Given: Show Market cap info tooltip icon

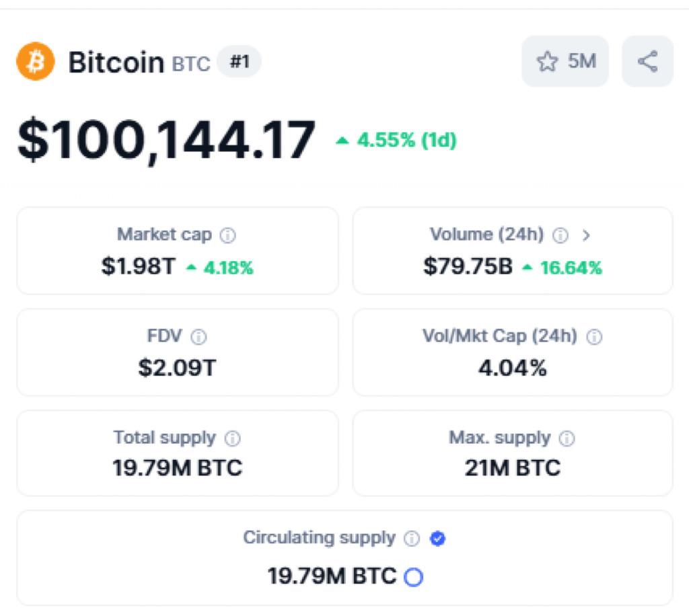Looking at the screenshot, I should [x=227, y=235].
